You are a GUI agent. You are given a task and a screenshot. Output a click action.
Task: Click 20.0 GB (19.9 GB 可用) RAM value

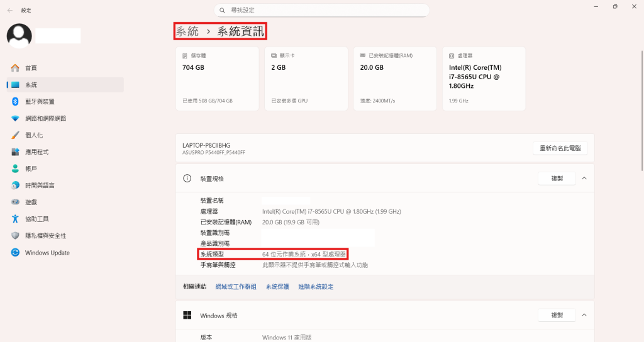291,222
